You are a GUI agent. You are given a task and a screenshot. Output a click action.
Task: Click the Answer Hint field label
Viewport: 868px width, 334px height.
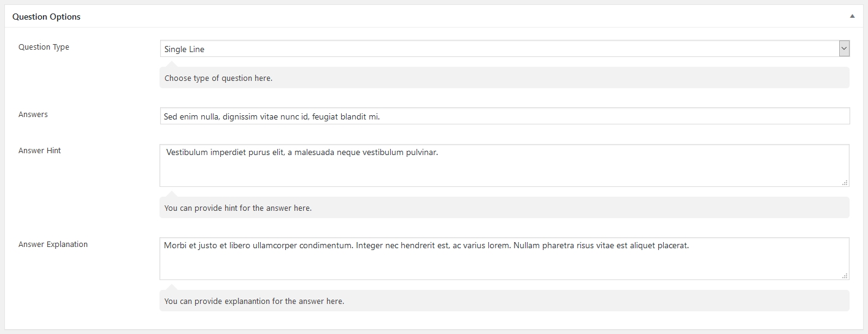(40, 151)
